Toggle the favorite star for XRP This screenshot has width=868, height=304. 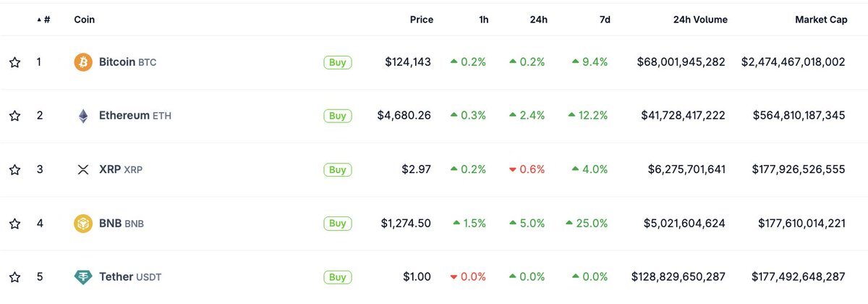[x=14, y=169]
